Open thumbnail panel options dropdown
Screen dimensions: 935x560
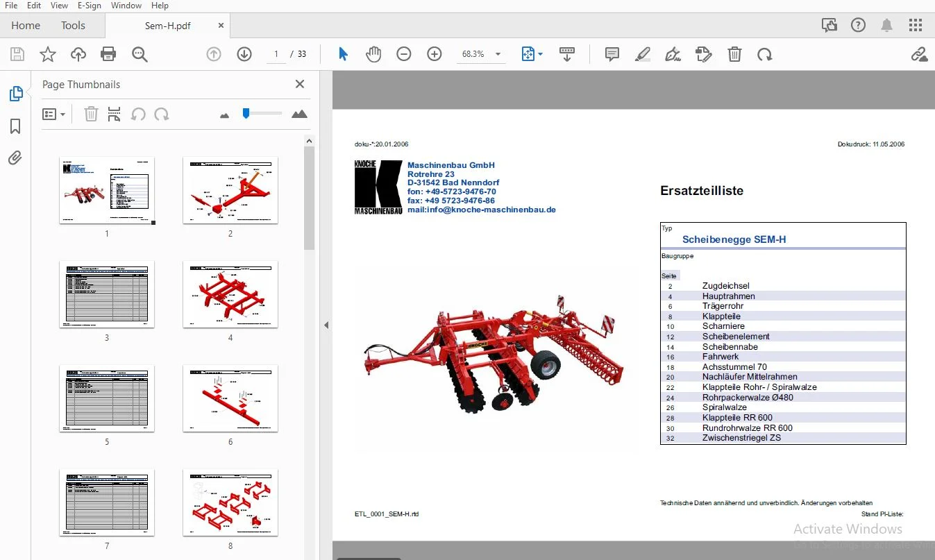[x=53, y=114]
